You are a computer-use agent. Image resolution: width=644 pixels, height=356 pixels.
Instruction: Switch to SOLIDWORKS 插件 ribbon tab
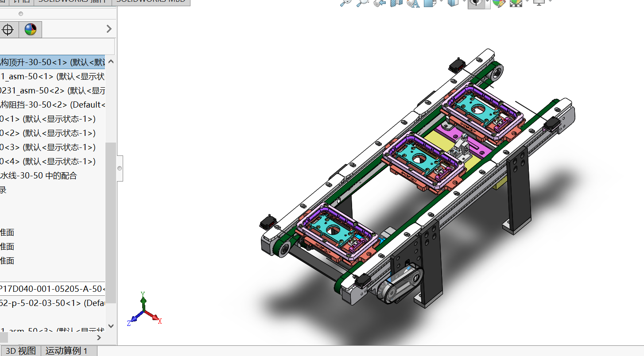pos(72,2)
